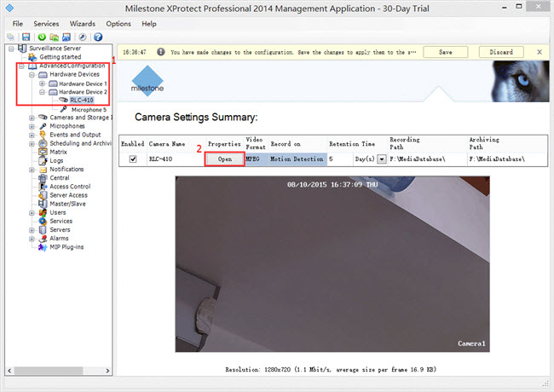Click the Surveillance Server tree icon
The width and height of the screenshot is (554, 392).
coord(22,48)
